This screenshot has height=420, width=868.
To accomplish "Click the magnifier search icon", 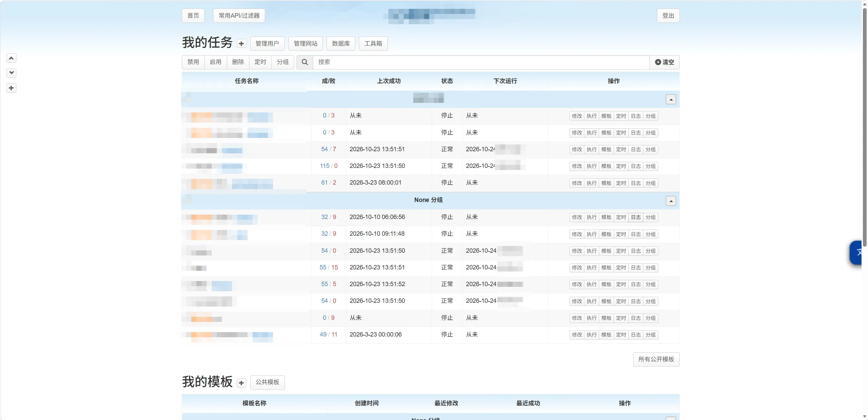I will click(305, 62).
